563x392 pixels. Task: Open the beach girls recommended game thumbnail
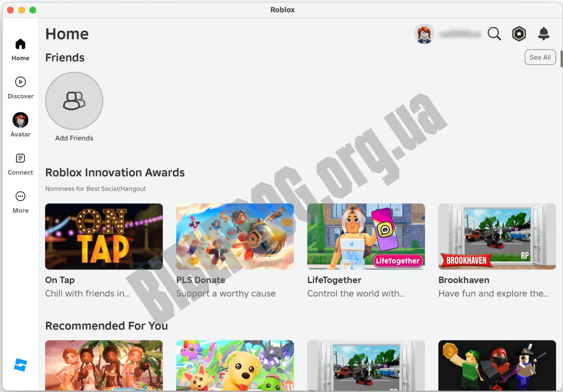pyautogui.click(x=104, y=365)
